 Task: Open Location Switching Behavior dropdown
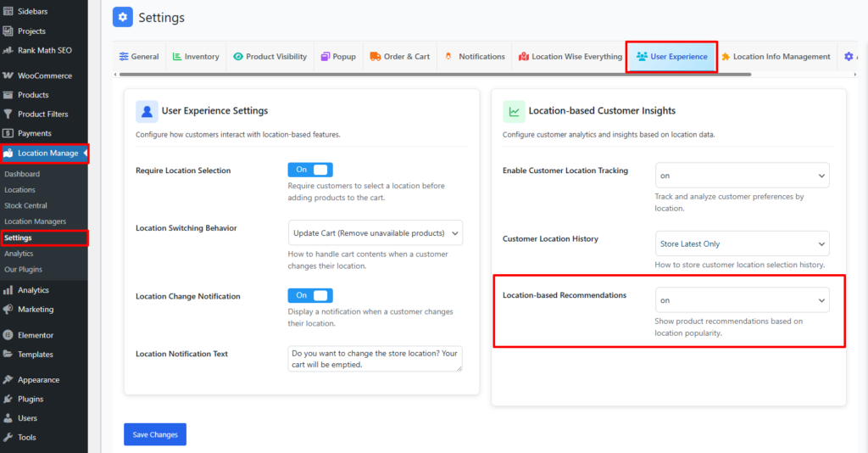376,233
